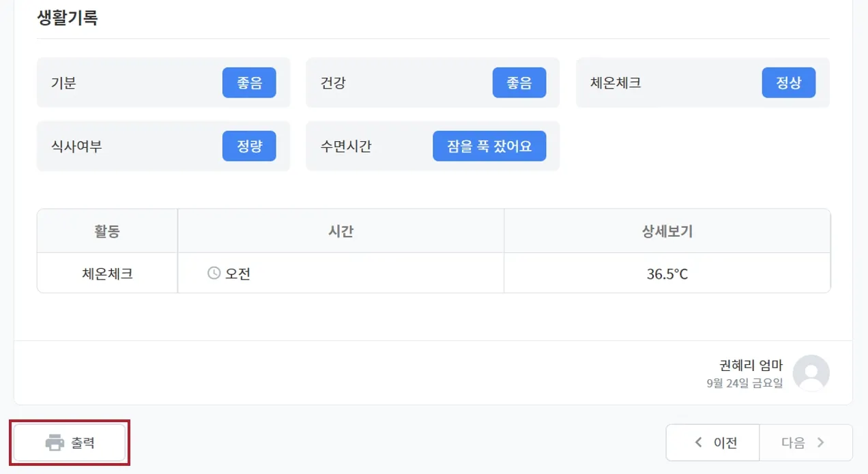This screenshot has height=474, width=868.
Task: Click the 정량 badge for 식사여부
Action: click(249, 146)
